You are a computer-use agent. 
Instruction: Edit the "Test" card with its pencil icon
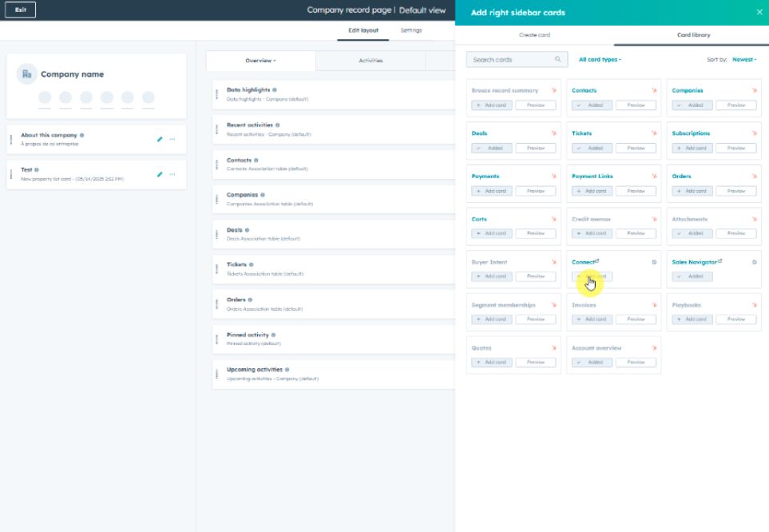[160, 174]
